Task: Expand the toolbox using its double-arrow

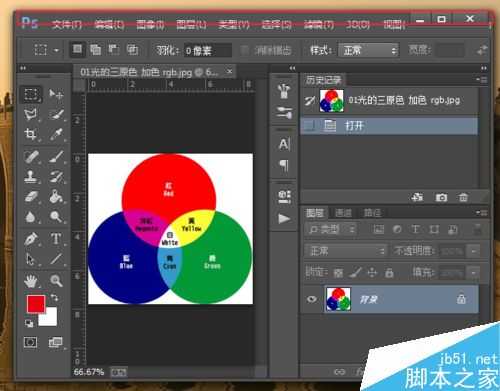Action: coord(23,68)
